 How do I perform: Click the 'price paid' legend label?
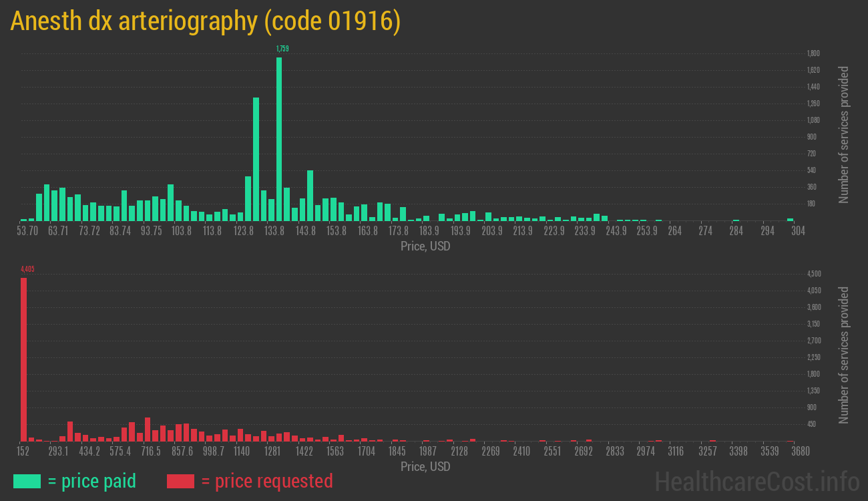92,481
